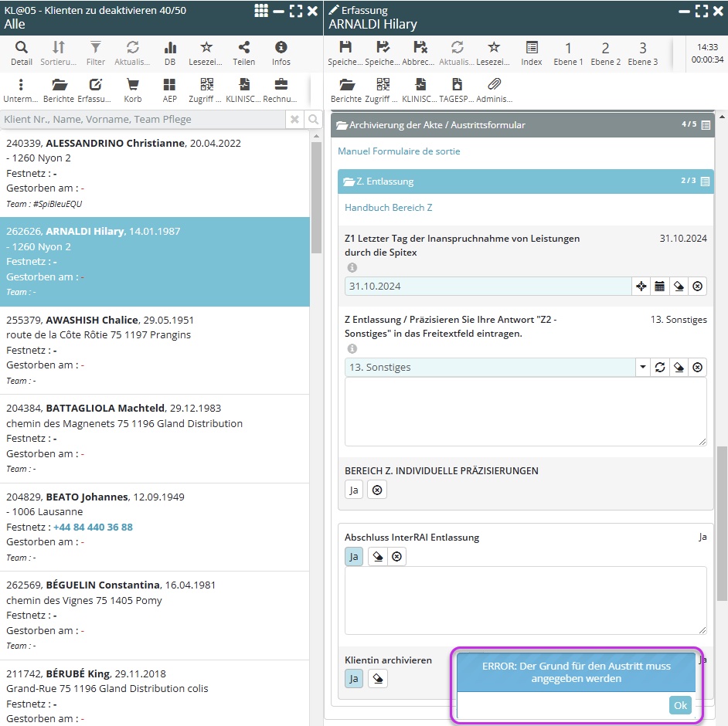Open the Korb shopping cart

[132, 90]
